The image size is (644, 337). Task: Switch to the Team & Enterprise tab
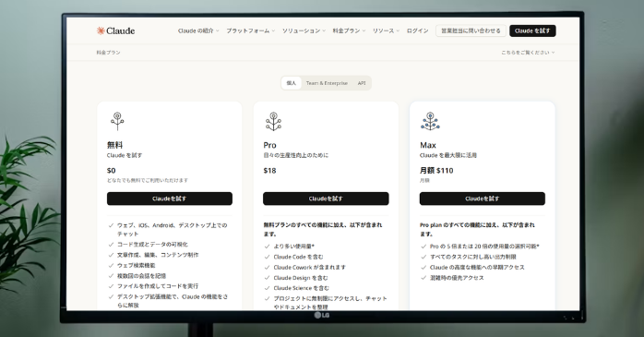tap(327, 83)
